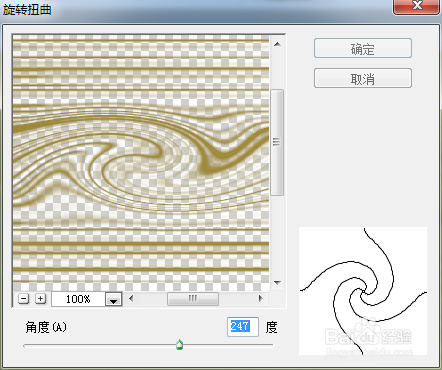Click the angle input field showing 247

pyautogui.click(x=243, y=327)
